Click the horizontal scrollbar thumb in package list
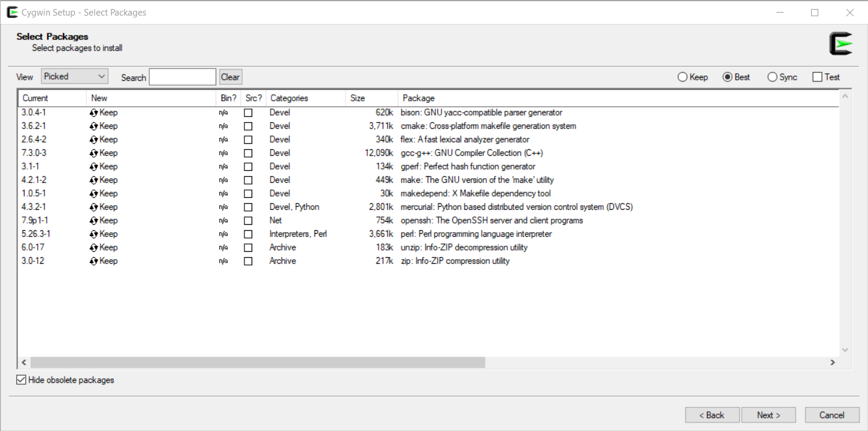868x431 pixels. pyautogui.click(x=258, y=362)
